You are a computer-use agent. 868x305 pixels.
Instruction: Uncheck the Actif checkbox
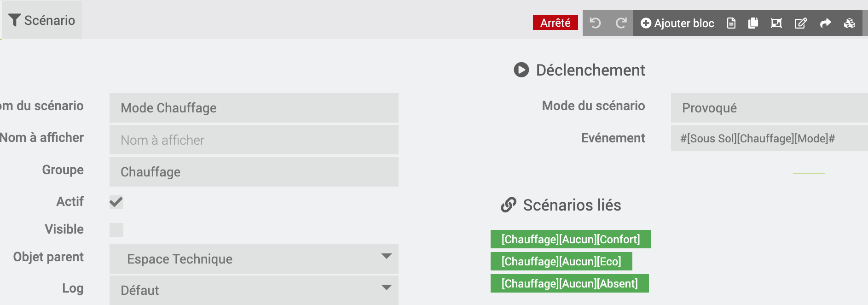tap(116, 202)
